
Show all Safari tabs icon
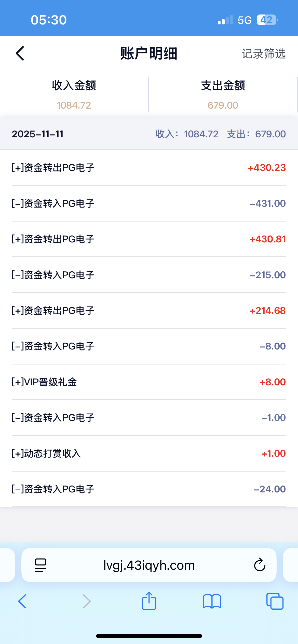click(x=275, y=601)
